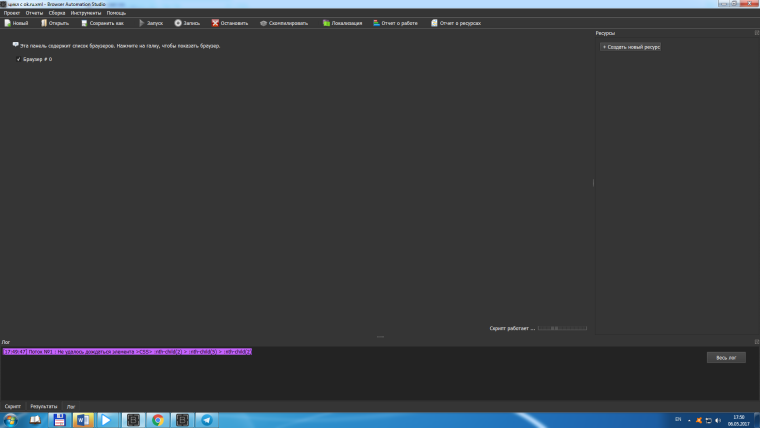Open the Проект menu
The image size is (760, 428).
click(x=11, y=12)
